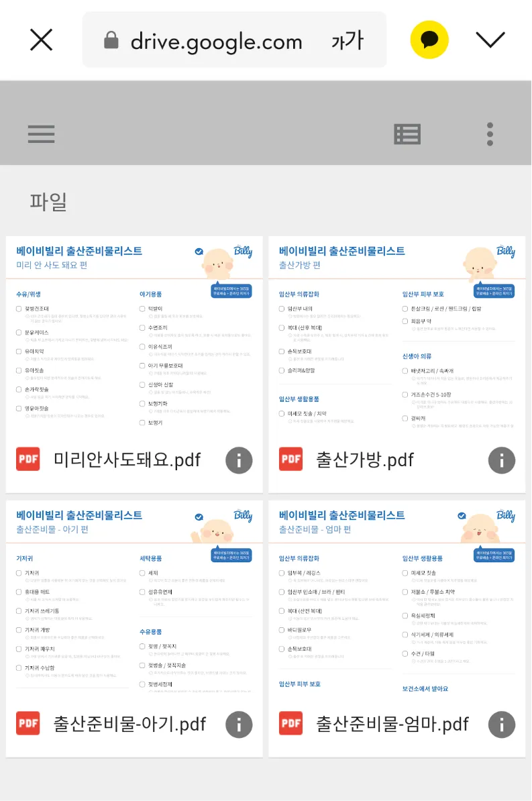Image resolution: width=532 pixels, height=801 pixels.
Task: Expand the browser options chevron
Action: 490,40
